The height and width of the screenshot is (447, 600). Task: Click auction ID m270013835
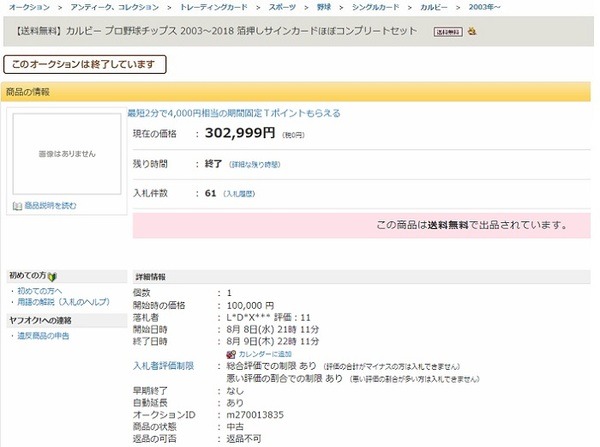pos(255,415)
